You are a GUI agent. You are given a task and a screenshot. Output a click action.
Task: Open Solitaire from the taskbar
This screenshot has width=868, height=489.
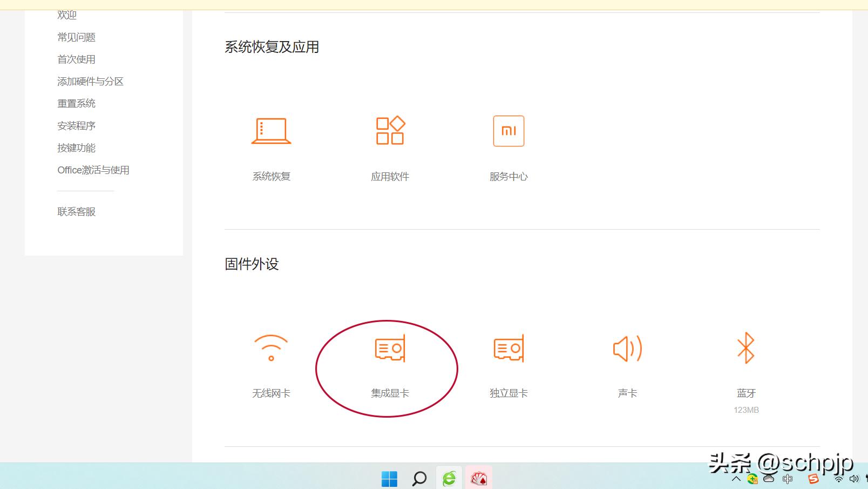(478, 478)
